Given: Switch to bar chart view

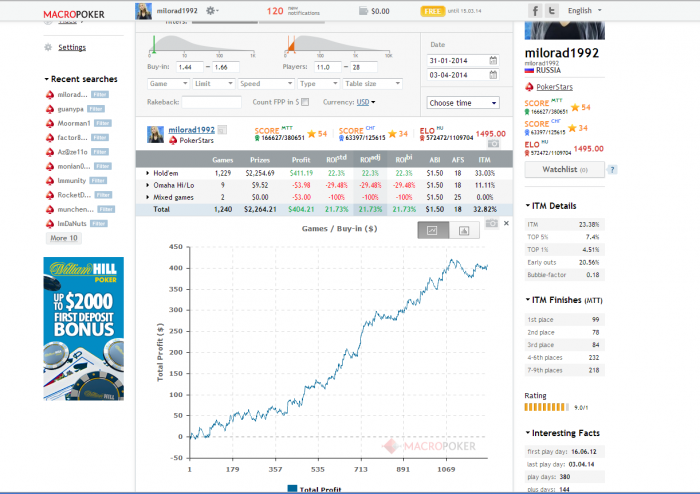Looking at the screenshot, I should pos(464,230).
